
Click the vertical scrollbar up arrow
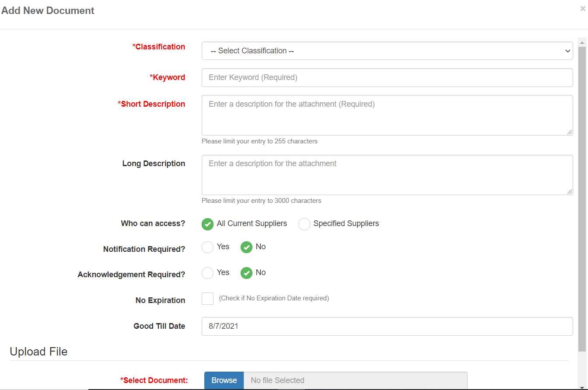point(582,42)
